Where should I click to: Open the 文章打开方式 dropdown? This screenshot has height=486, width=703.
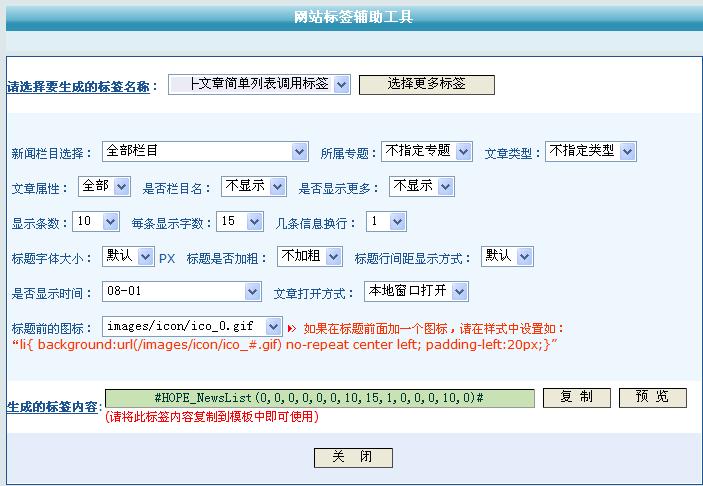pos(416,292)
